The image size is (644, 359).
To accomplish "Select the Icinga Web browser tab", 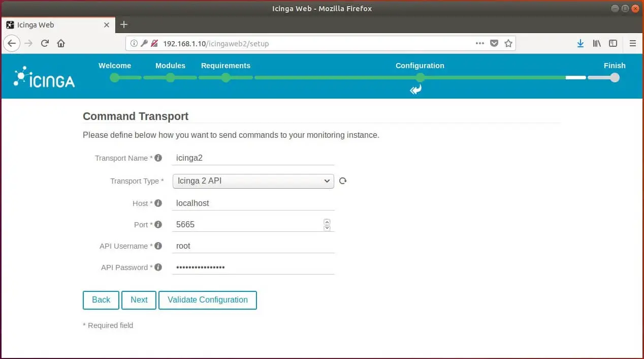I will pyautogui.click(x=58, y=24).
